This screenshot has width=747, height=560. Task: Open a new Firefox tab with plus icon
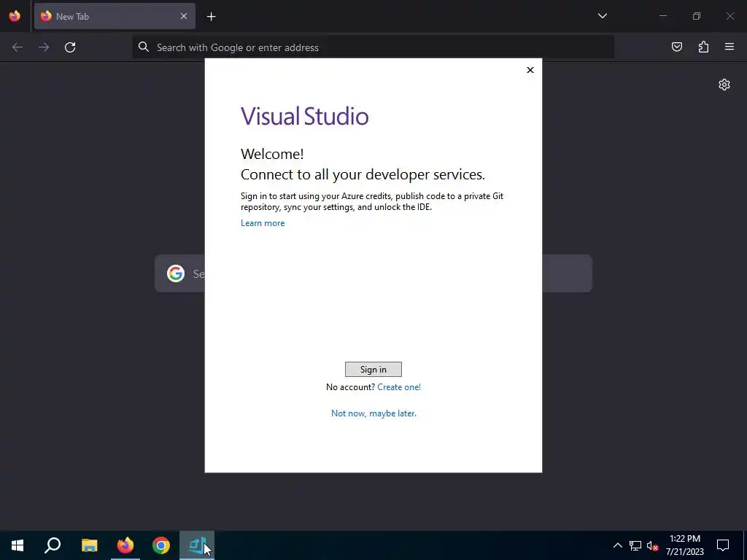point(211,17)
